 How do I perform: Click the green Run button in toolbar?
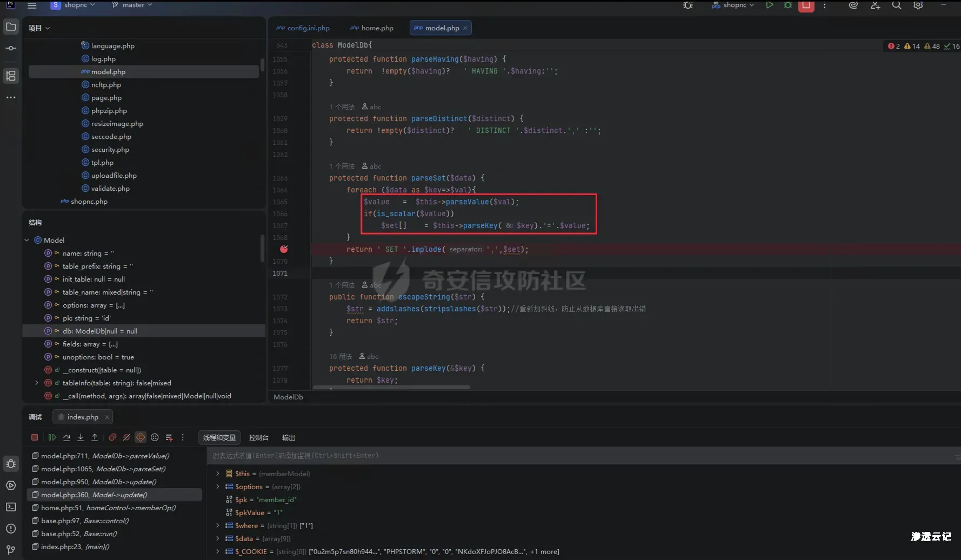click(x=769, y=5)
